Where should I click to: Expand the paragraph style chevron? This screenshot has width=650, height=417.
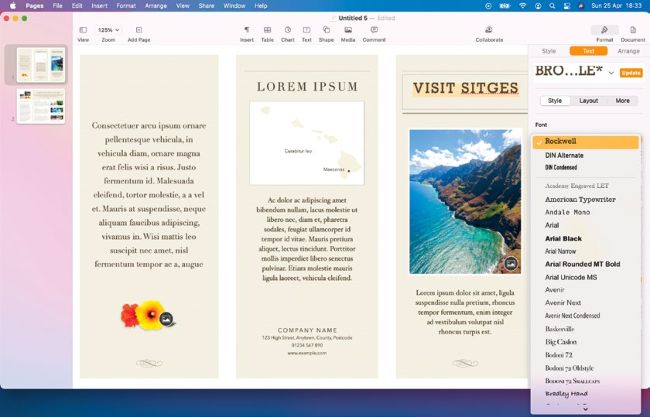pos(611,73)
